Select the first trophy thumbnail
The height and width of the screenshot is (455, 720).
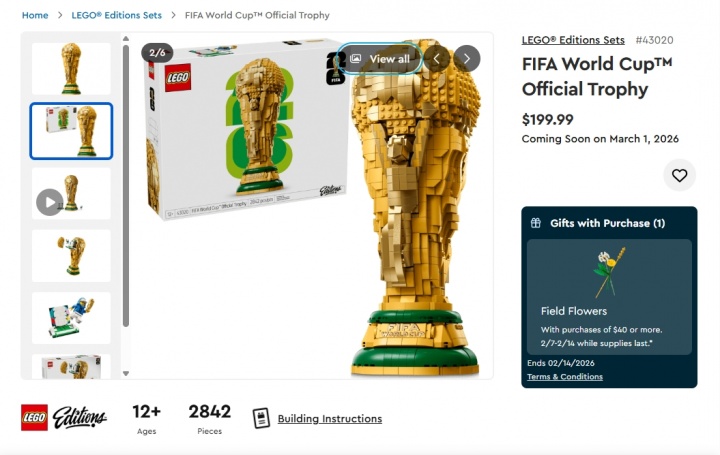coord(71,69)
